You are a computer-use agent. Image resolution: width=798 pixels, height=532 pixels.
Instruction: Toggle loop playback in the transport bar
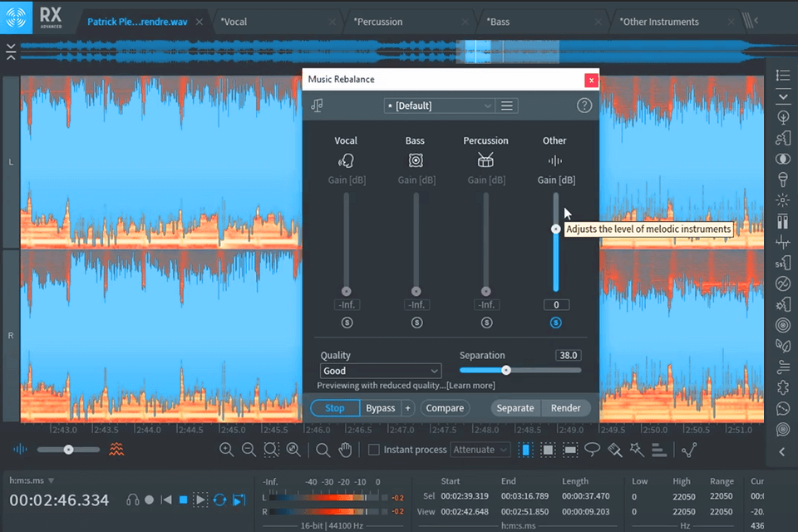point(220,500)
